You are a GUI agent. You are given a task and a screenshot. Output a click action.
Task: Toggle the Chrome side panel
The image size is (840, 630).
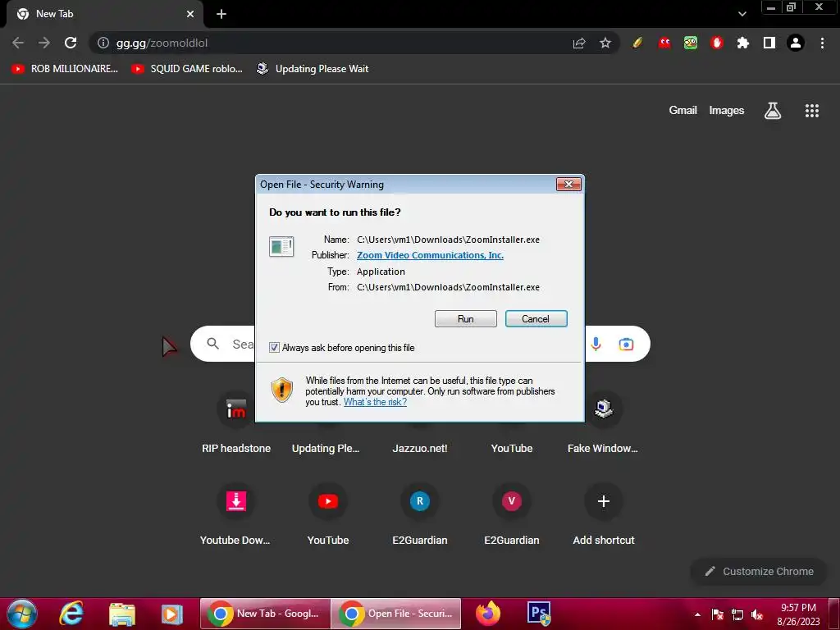click(x=769, y=43)
